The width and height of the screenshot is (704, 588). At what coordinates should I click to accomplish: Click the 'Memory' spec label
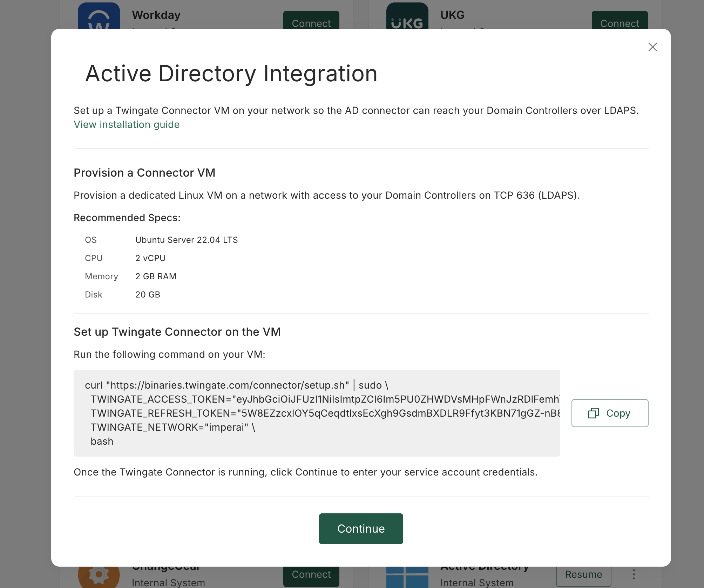[101, 276]
